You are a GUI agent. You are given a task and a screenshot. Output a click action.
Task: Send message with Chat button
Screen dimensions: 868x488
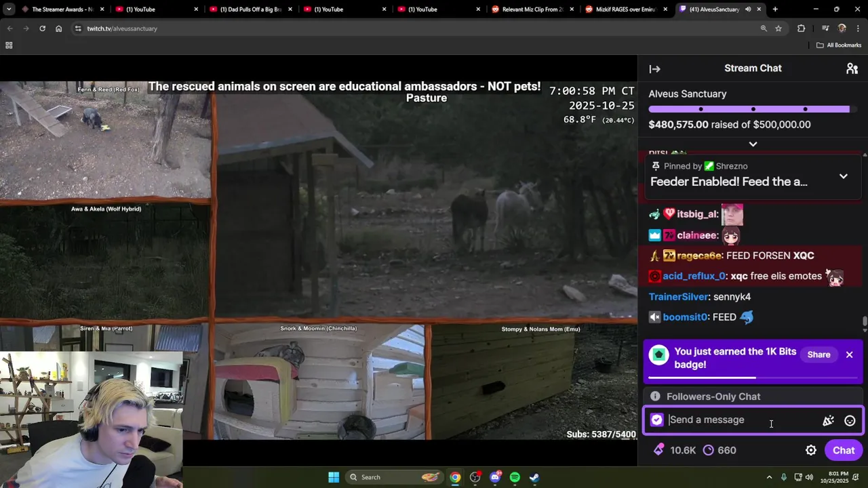click(x=844, y=450)
